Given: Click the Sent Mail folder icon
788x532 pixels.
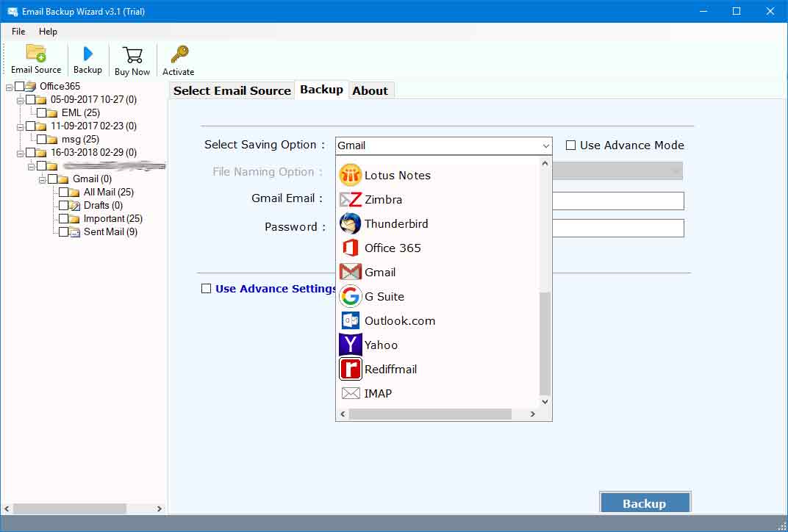Looking at the screenshot, I should pyautogui.click(x=74, y=232).
